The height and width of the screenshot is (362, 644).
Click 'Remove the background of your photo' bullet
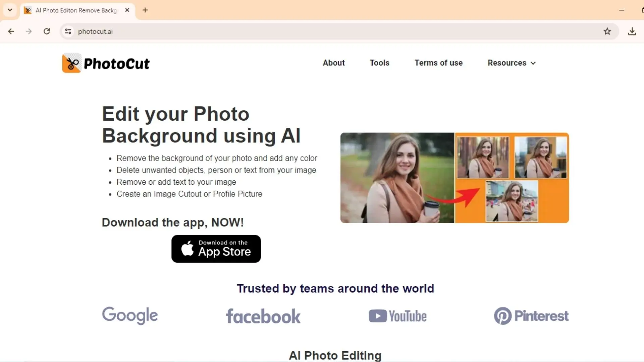(217, 158)
